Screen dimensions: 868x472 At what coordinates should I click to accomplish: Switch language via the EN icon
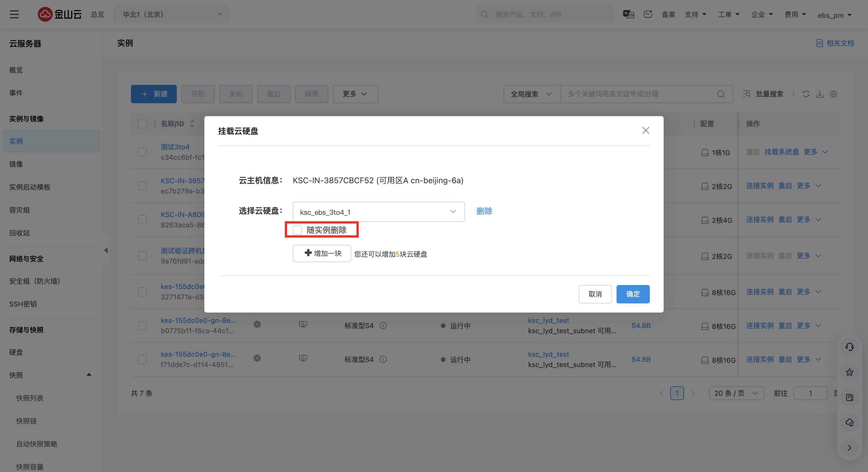[628, 14]
